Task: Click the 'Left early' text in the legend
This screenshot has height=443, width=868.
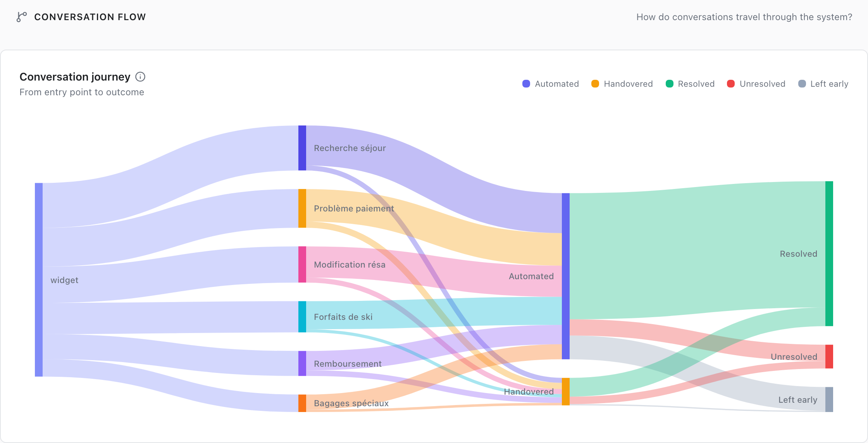Action: (x=829, y=84)
